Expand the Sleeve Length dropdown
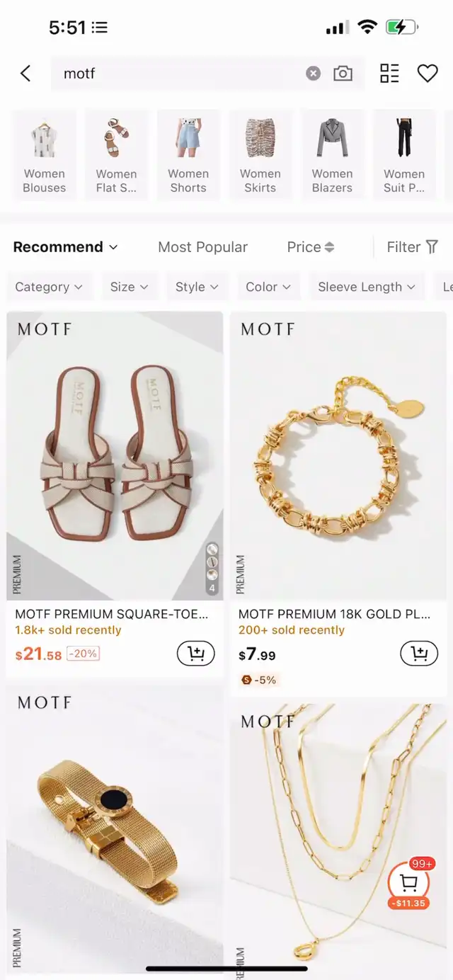 coord(367,287)
